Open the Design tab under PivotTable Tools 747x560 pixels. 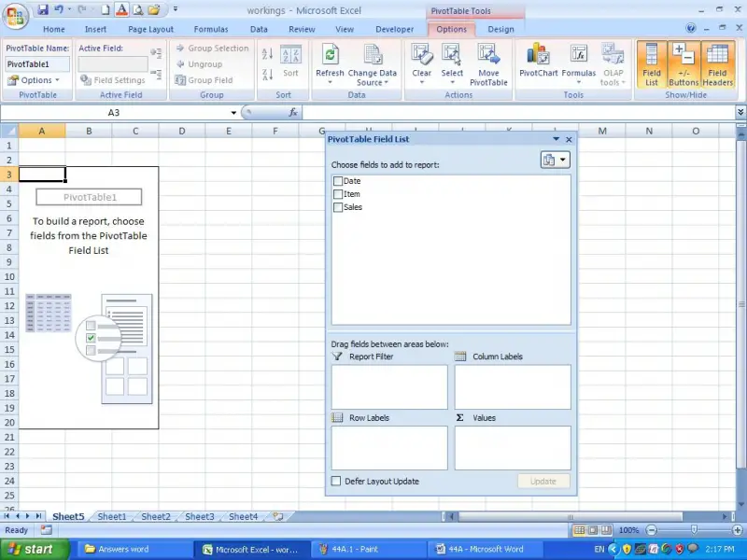tap(500, 29)
